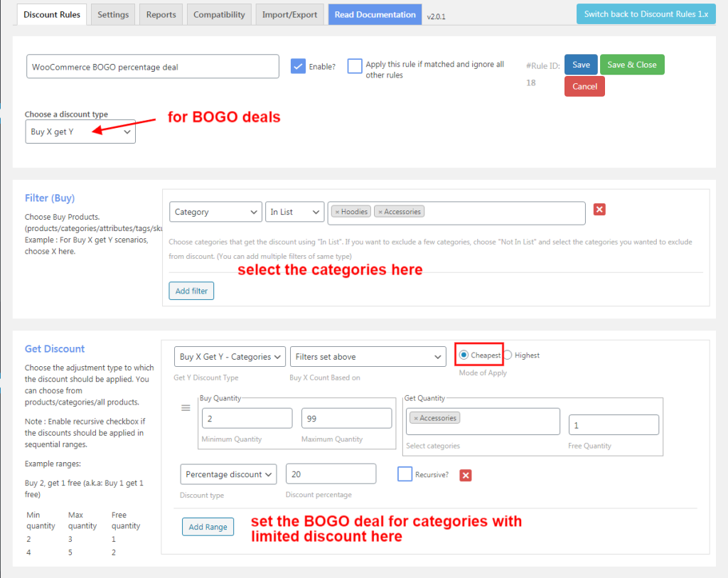Open the Reports tab
The width and height of the screenshot is (728, 578).
coord(161,14)
